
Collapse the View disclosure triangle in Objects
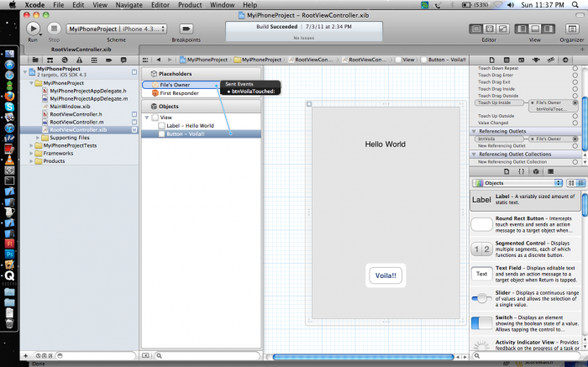tap(145, 118)
